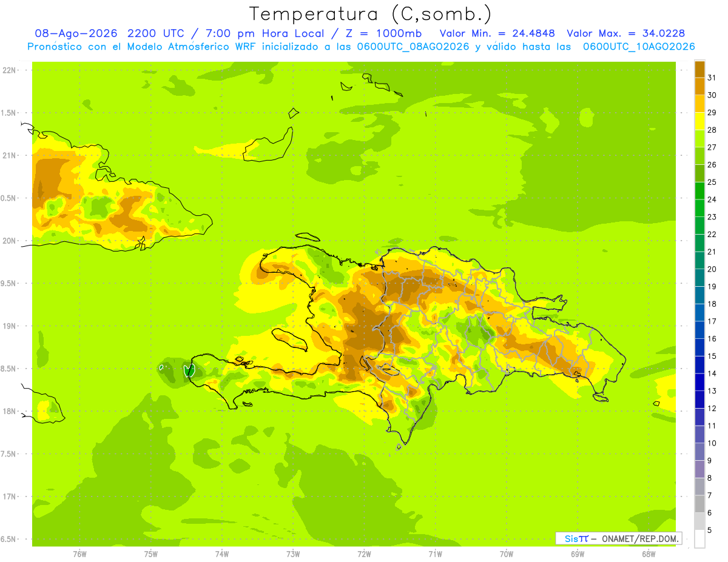728x562 pixels.
Task: Click the '71W' longitude label
Action: coord(435,554)
